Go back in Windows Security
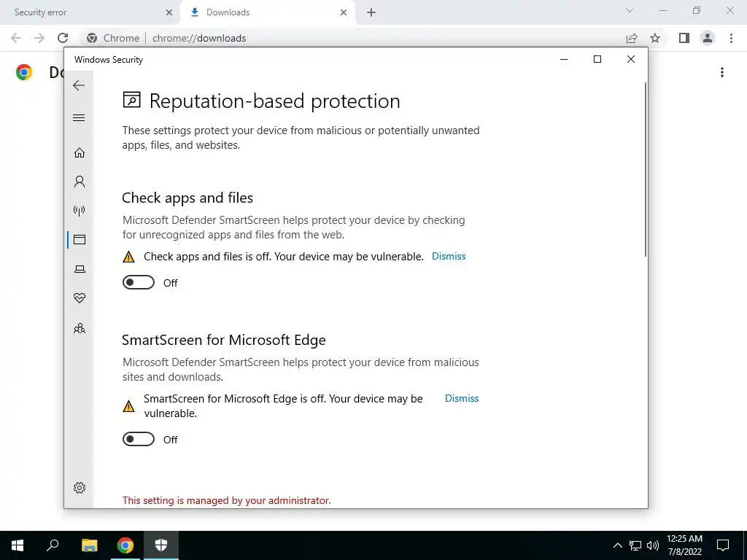This screenshot has width=747, height=560. click(x=79, y=85)
